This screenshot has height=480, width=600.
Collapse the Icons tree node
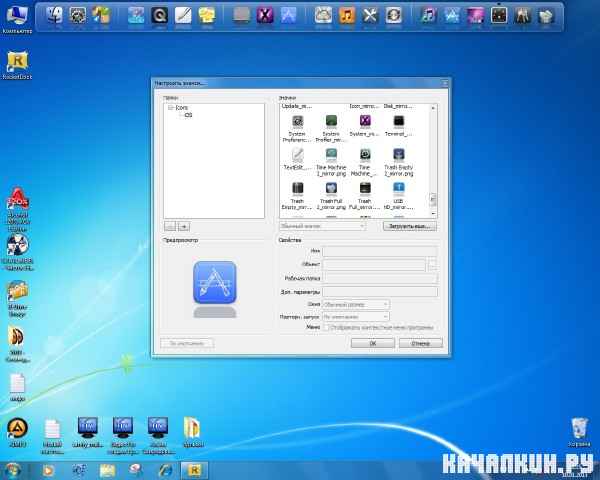click(171, 108)
